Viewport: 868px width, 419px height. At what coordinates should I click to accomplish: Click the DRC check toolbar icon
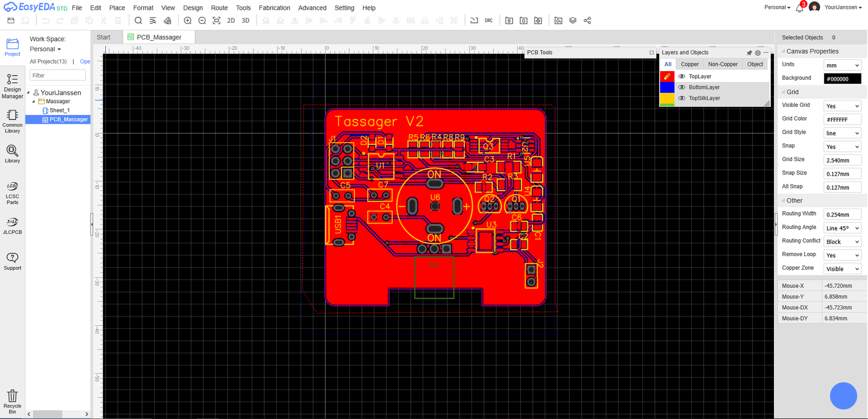[x=489, y=21]
